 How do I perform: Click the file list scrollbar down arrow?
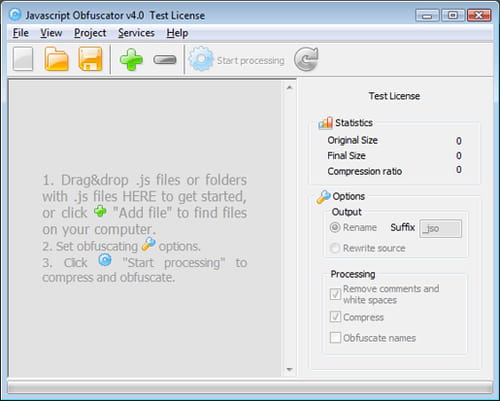[x=289, y=369]
